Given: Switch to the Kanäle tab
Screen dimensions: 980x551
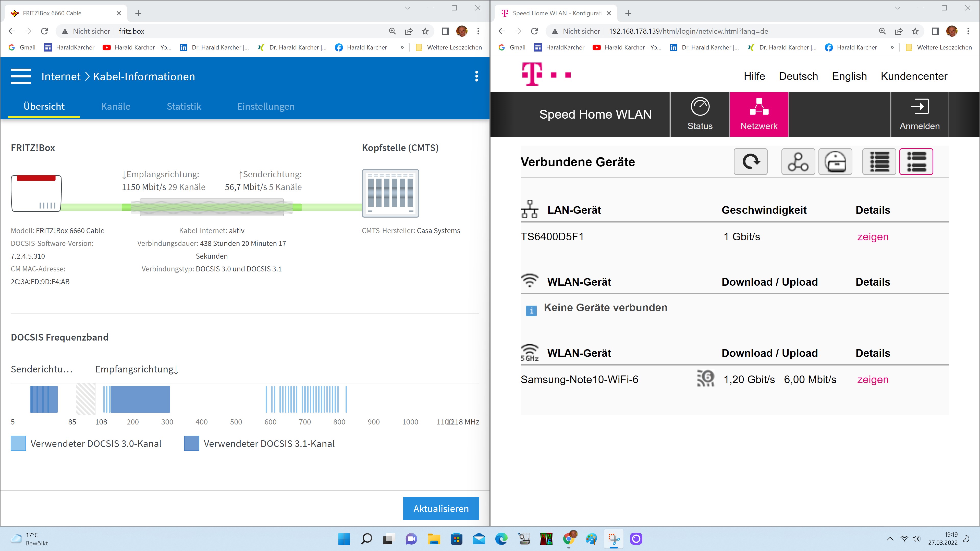Looking at the screenshot, I should [x=116, y=106].
